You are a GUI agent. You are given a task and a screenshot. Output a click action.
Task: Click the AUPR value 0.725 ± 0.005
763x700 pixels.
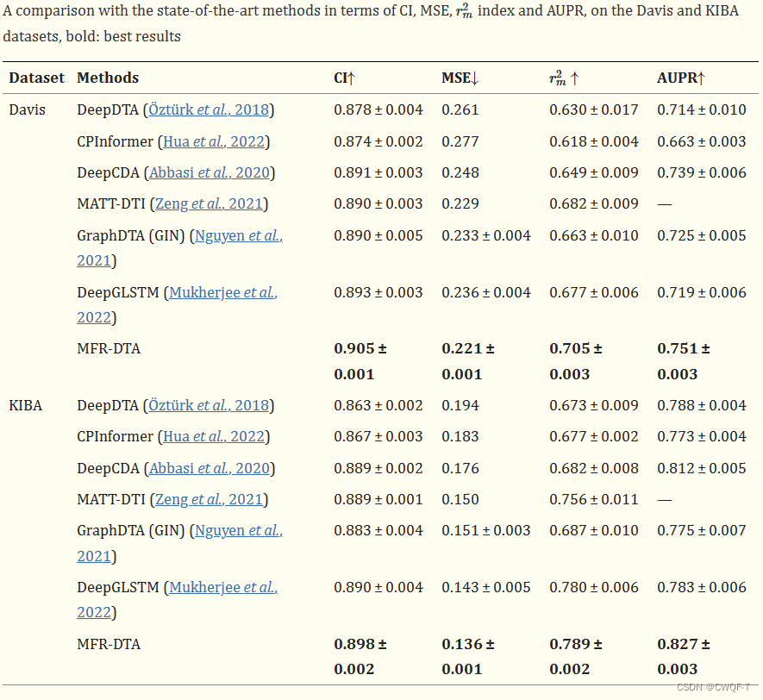point(702,236)
